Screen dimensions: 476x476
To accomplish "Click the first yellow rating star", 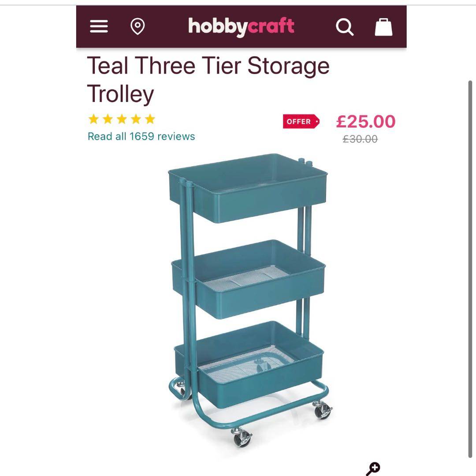I will click(93, 119).
